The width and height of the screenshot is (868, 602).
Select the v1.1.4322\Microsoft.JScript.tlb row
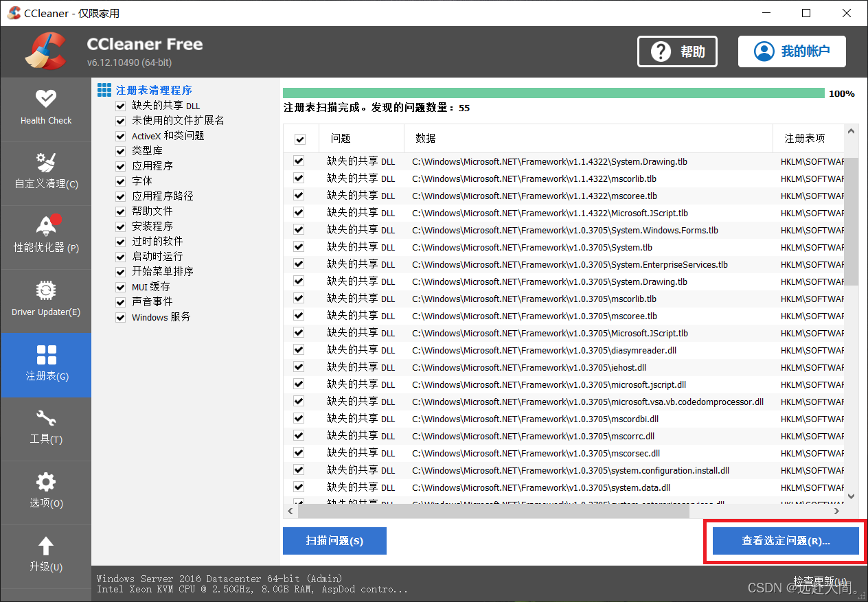pos(564,213)
